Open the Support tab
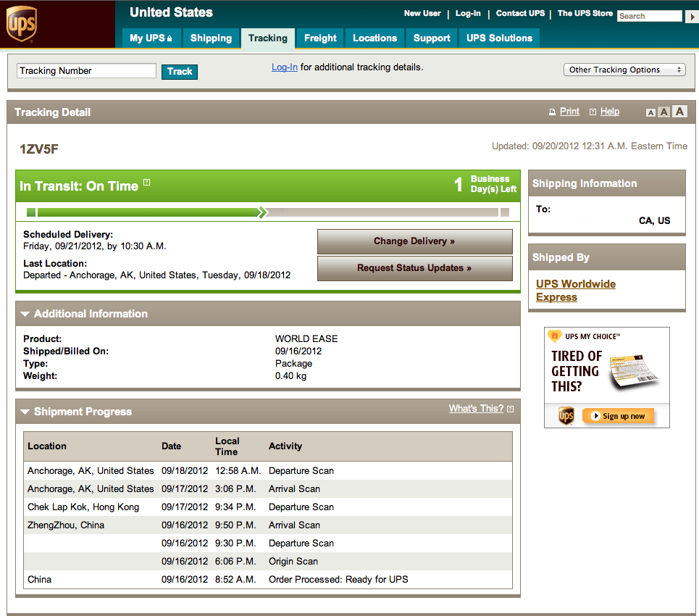 432,38
